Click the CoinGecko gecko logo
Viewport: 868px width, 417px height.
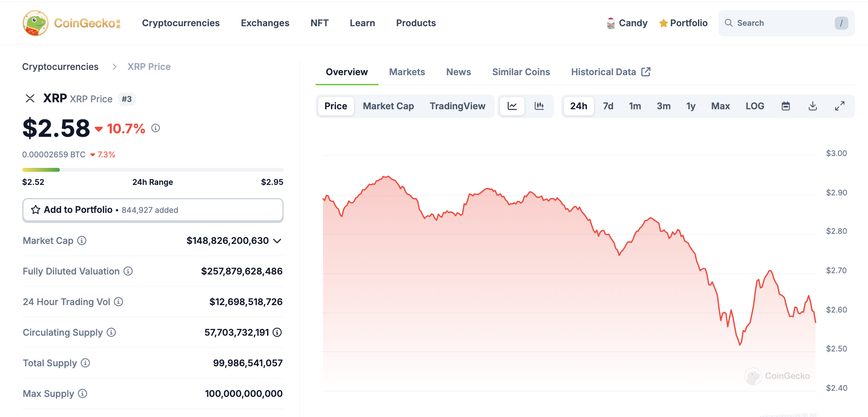coord(35,23)
